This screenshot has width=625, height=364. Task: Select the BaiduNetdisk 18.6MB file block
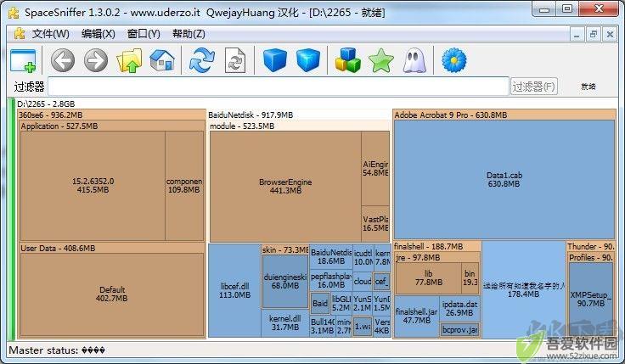pyautogui.click(x=331, y=257)
